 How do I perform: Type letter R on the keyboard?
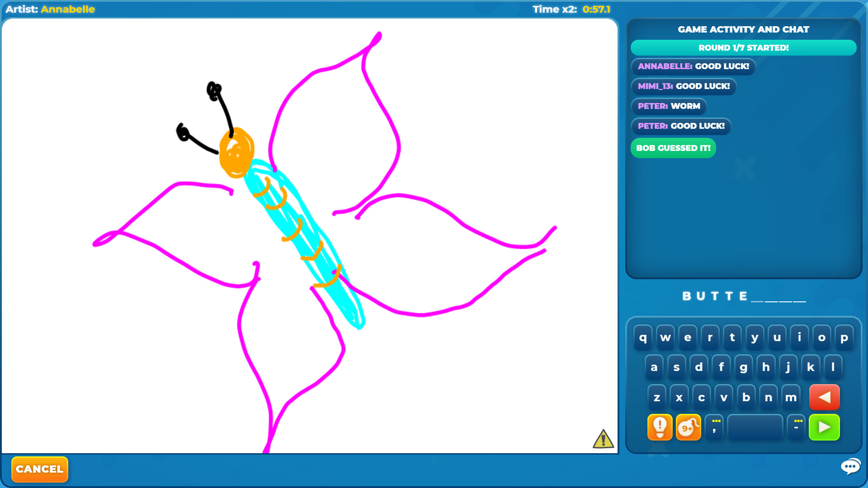(709, 337)
